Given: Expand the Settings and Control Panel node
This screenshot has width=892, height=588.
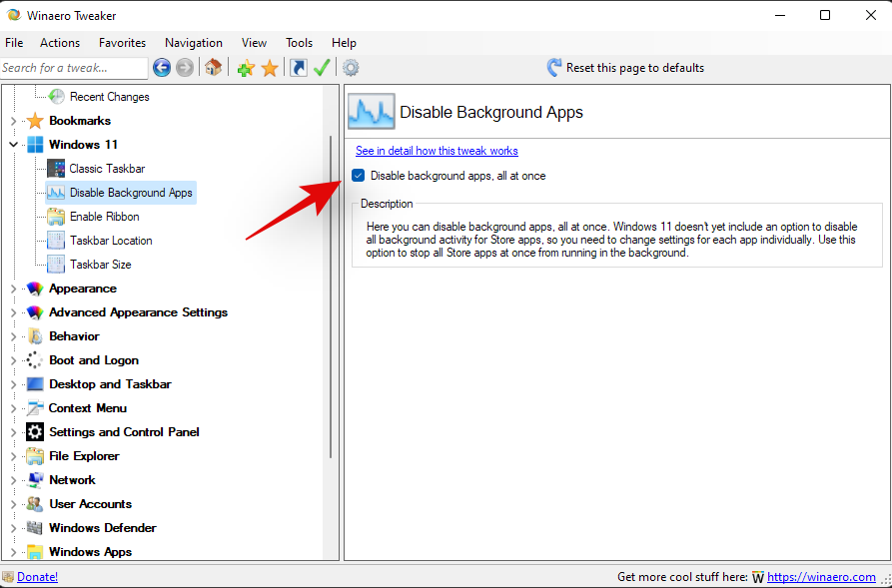Looking at the screenshot, I should pos(14,432).
